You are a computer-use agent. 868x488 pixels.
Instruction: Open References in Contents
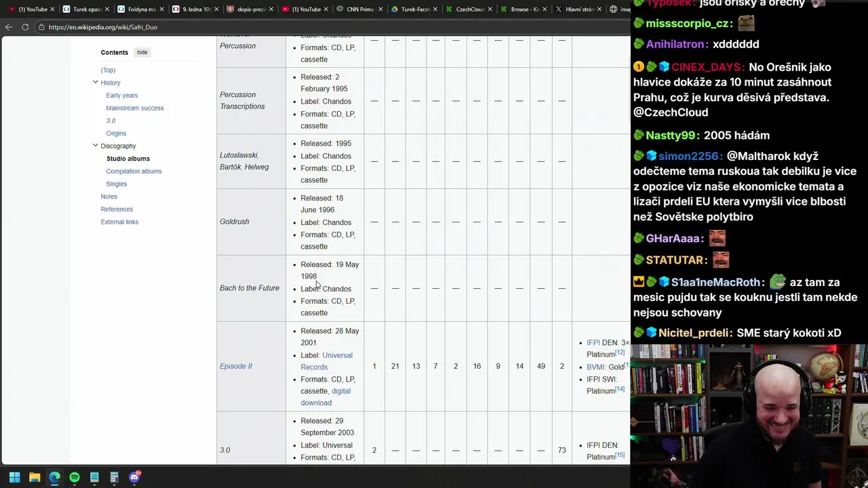(117, 209)
